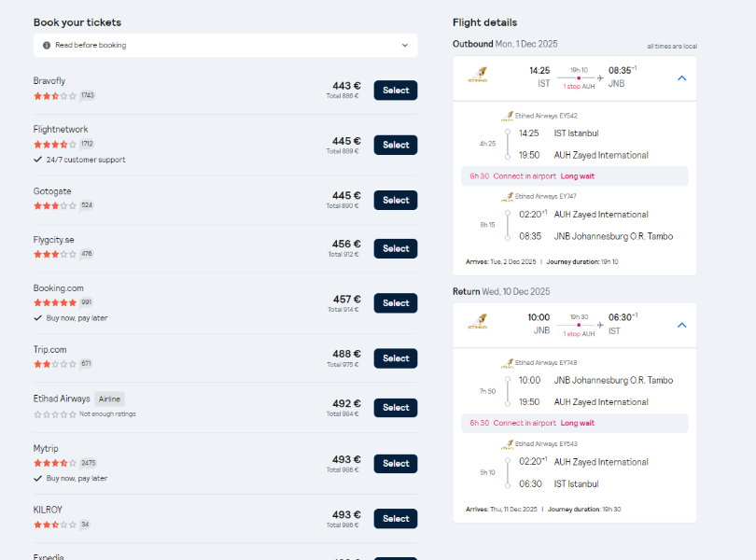Click the Gotogate provider name
This screenshot has height=560, width=756.
click(52, 191)
